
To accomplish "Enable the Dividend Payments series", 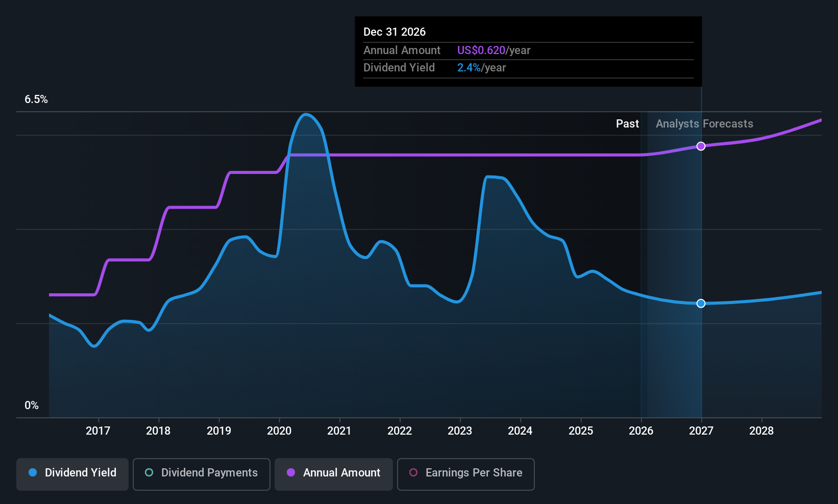I will tap(202, 474).
